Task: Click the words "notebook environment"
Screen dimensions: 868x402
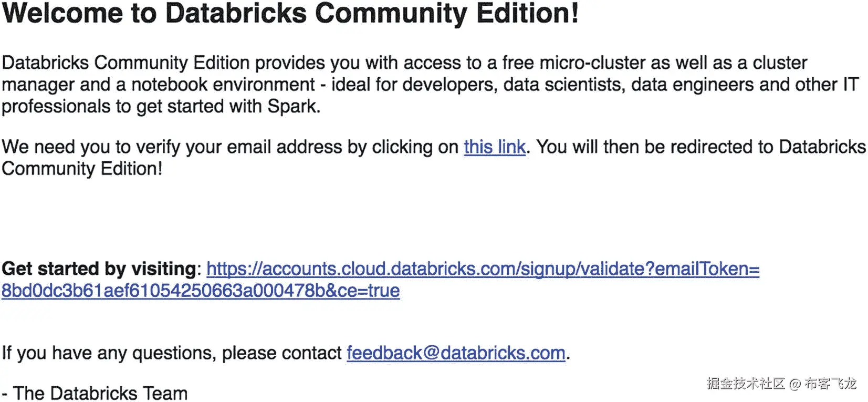Action: pyautogui.click(x=223, y=85)
